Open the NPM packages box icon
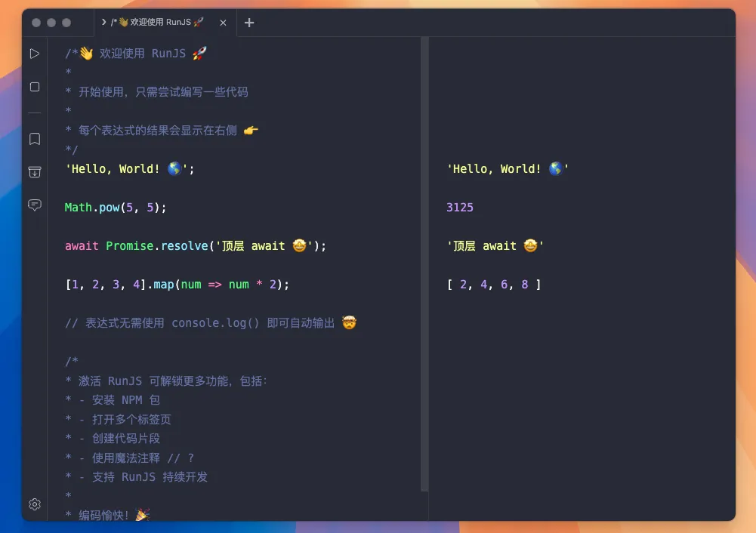 [x=35, y=172]
